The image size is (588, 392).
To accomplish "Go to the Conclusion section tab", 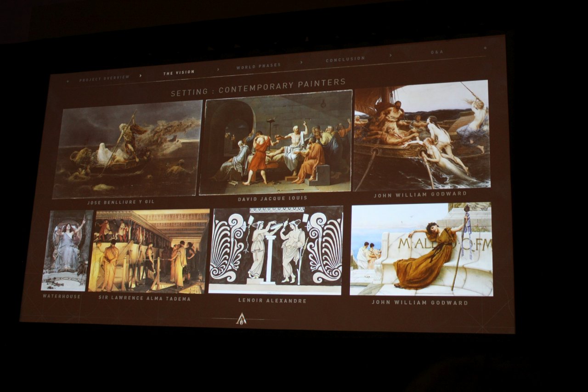I will pos(345,59).
